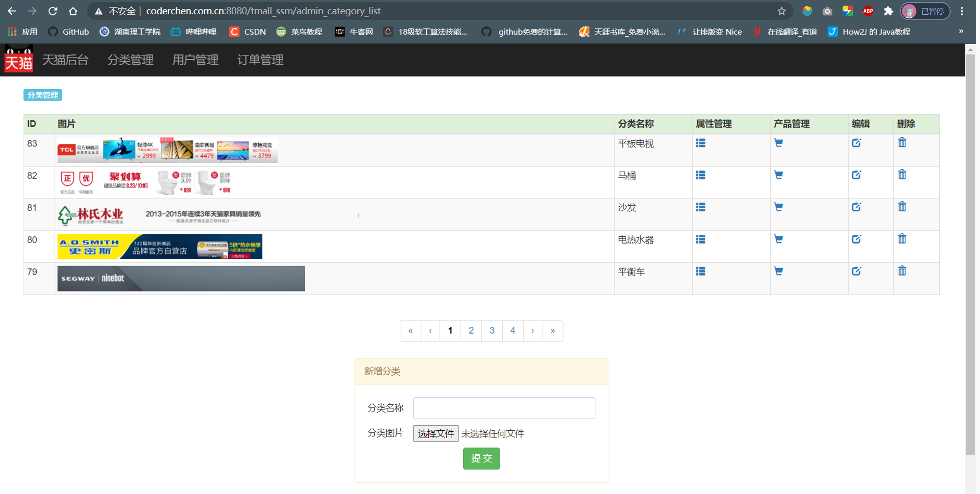980x494 pixels.
Task: Edit the 沙发 category
Action: click(856, 207)
